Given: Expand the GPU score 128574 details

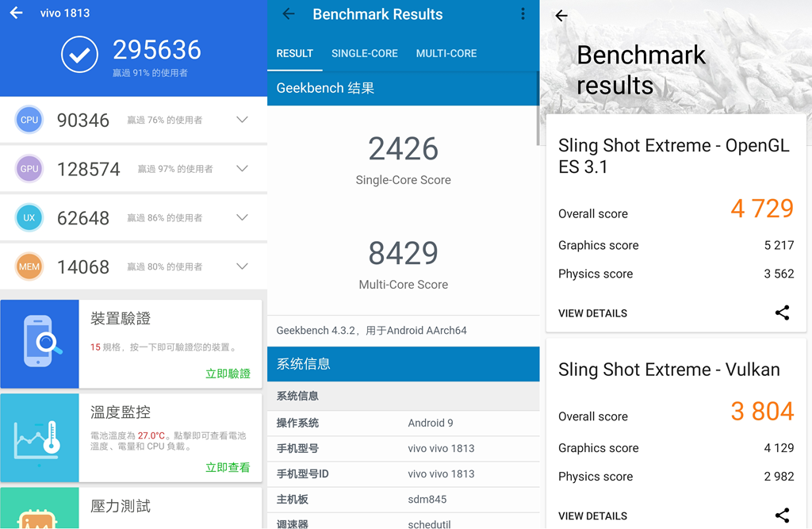Looking at the screenshot, I should pos(242,169).
